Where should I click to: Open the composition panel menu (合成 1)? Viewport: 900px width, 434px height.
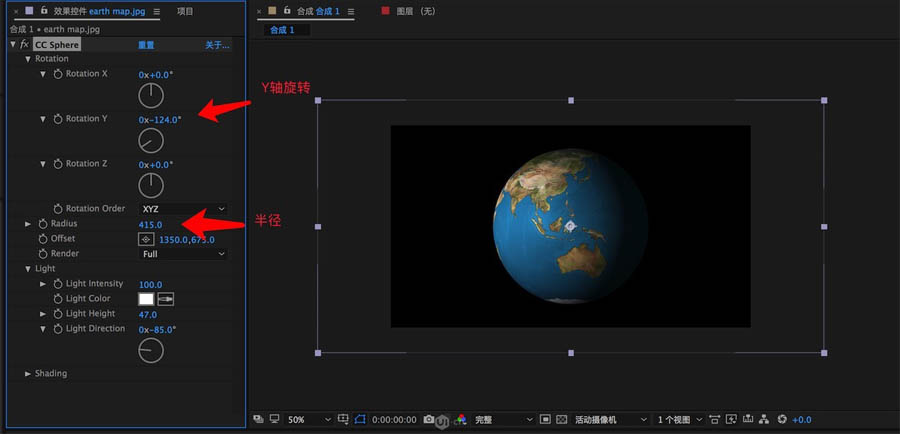(351, 11)
